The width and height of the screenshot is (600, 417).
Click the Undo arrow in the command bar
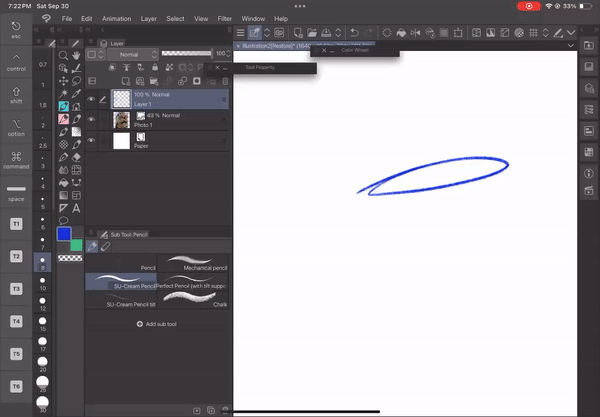coord(354,33)
